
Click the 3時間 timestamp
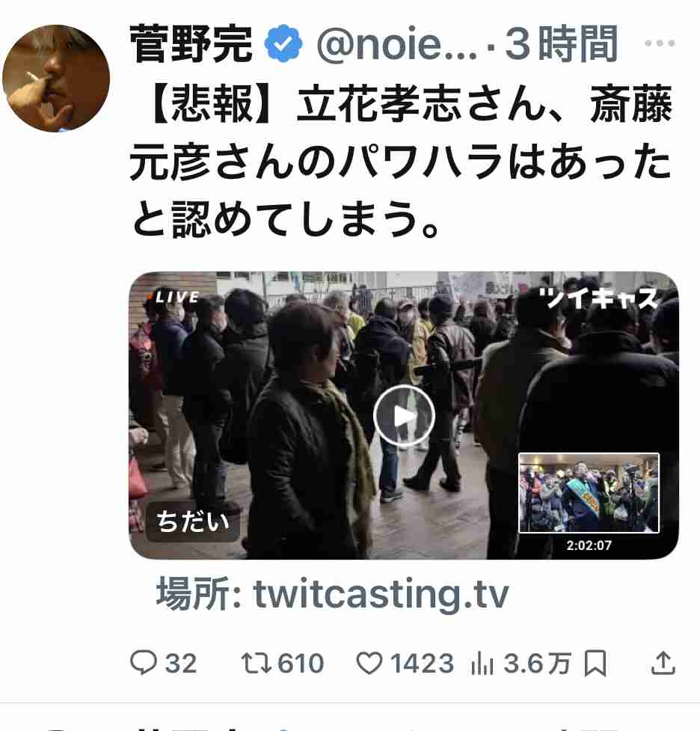click(562, 44)
